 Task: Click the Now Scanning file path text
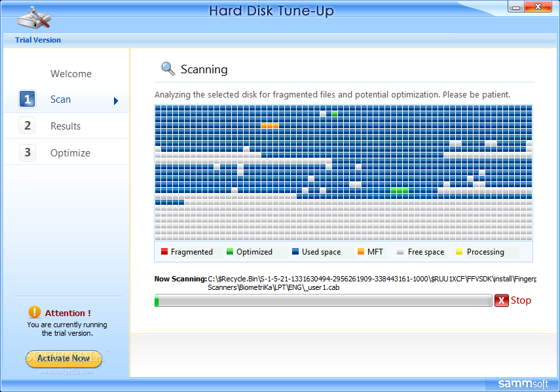(x=371, y=283)
